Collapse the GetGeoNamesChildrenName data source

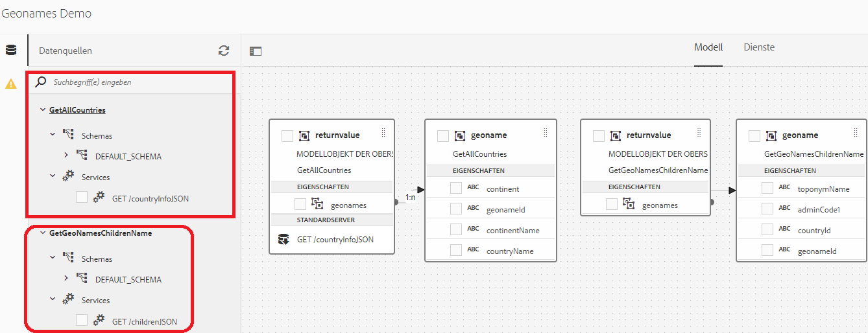pyautogui.click(x=43, y=233)
